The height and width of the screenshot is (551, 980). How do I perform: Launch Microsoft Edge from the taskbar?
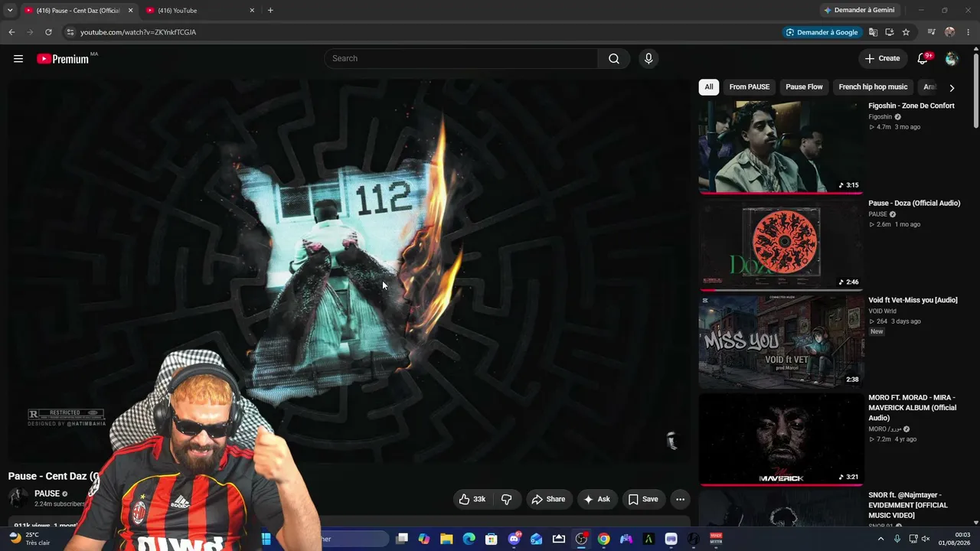(x=469, y=540)
